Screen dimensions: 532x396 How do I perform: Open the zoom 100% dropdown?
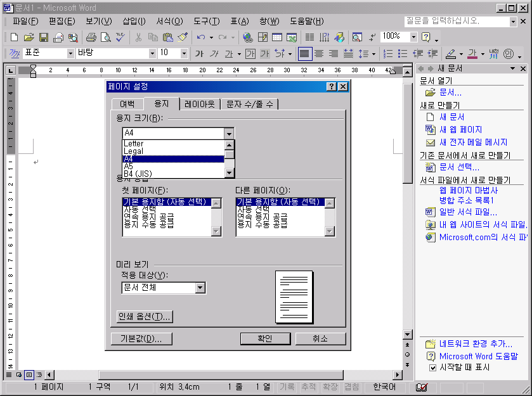click(413, 37)
